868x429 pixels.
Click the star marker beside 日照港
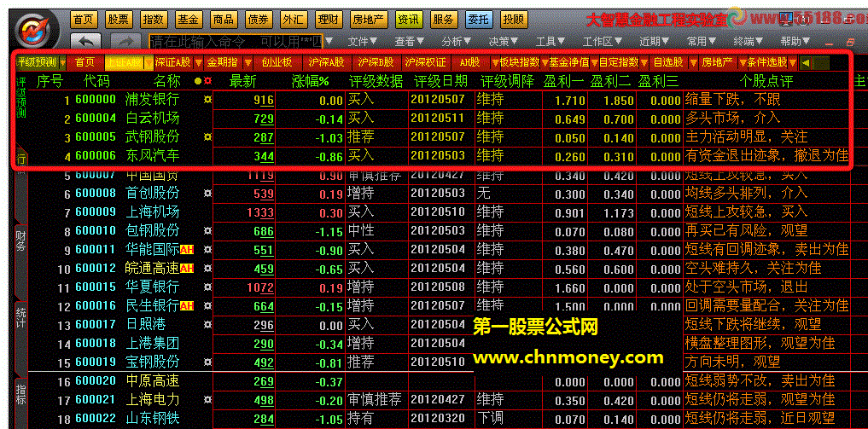(x=207, y=324)
